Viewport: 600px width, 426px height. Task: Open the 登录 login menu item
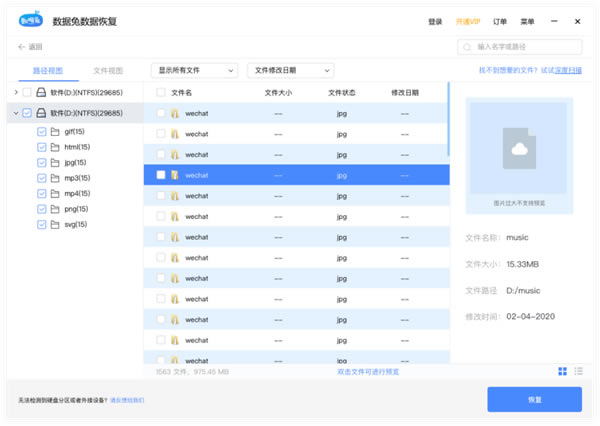pyautogui.click(x=435, y=22)
